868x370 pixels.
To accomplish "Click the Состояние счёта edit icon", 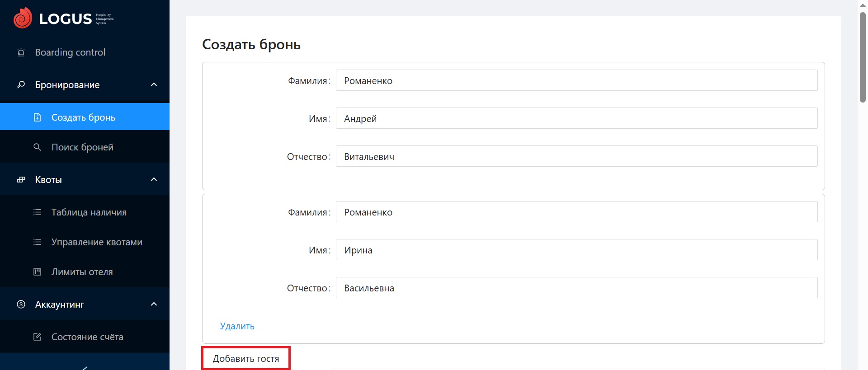I will tap(38, 337).
